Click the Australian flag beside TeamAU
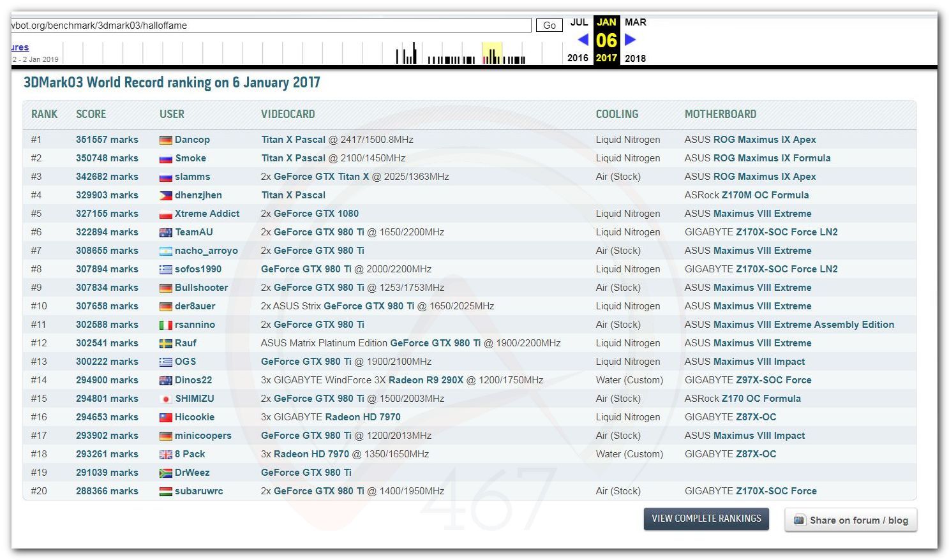The width and height of the screenshot is (949, 560). (x=165, y=233)
